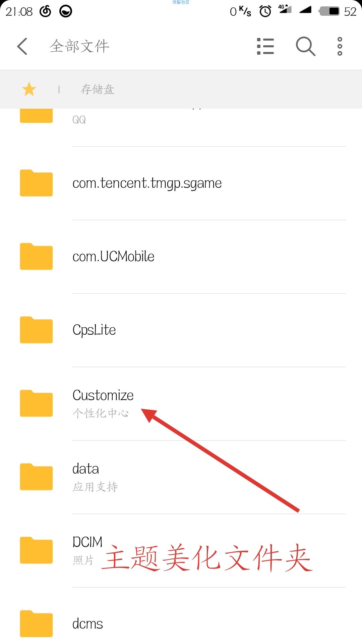This screenshot has height=644, width=362.
Task: Tap the yellow favorites star
Action: click(29, 89)
